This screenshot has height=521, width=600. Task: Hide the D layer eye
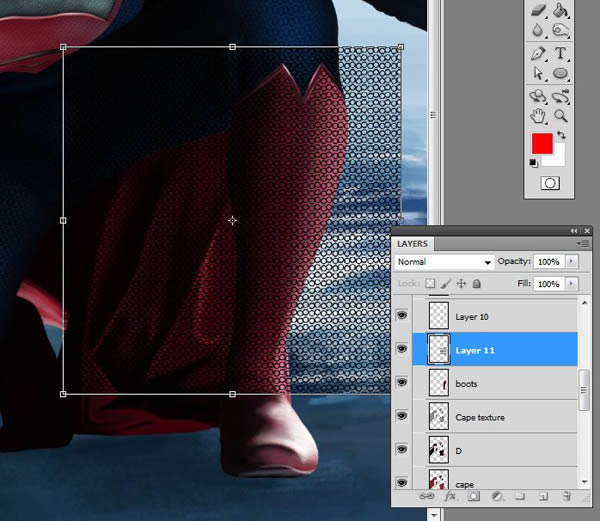(401, 449)
